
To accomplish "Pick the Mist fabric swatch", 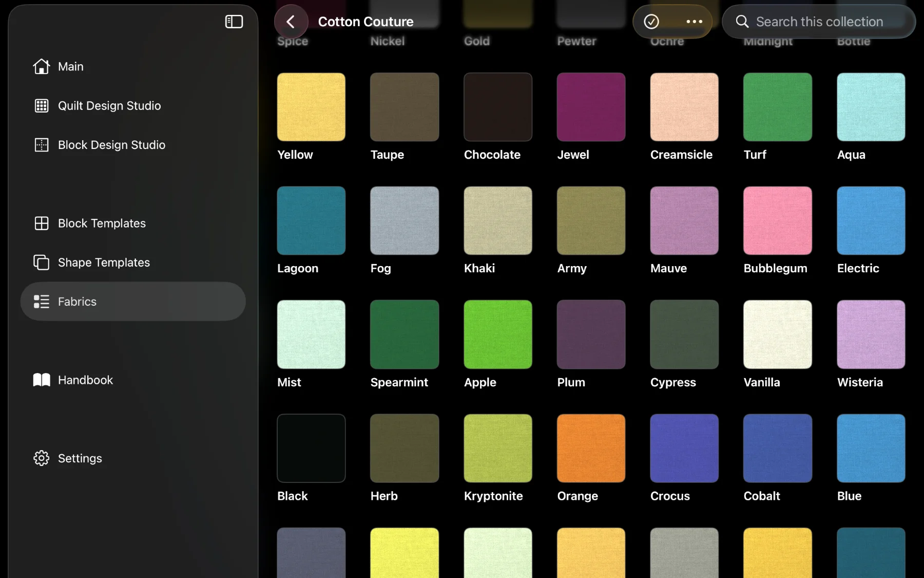I will click(311, 334).
